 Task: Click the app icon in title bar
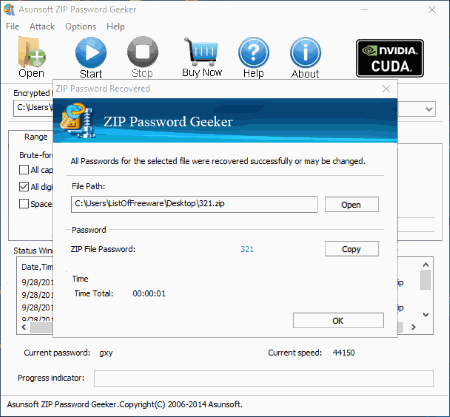[9, 9]
